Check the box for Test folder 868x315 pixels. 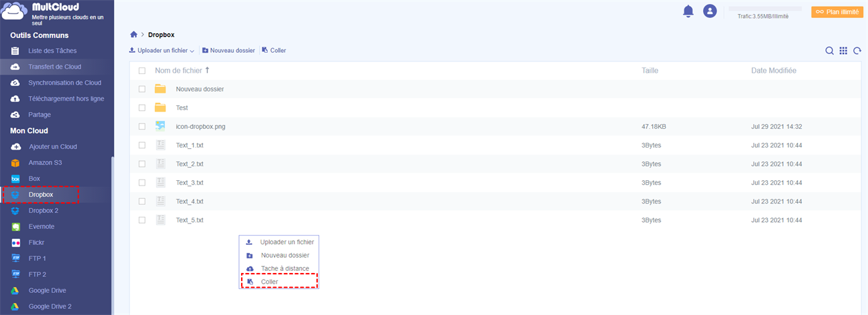pos(142,107)
